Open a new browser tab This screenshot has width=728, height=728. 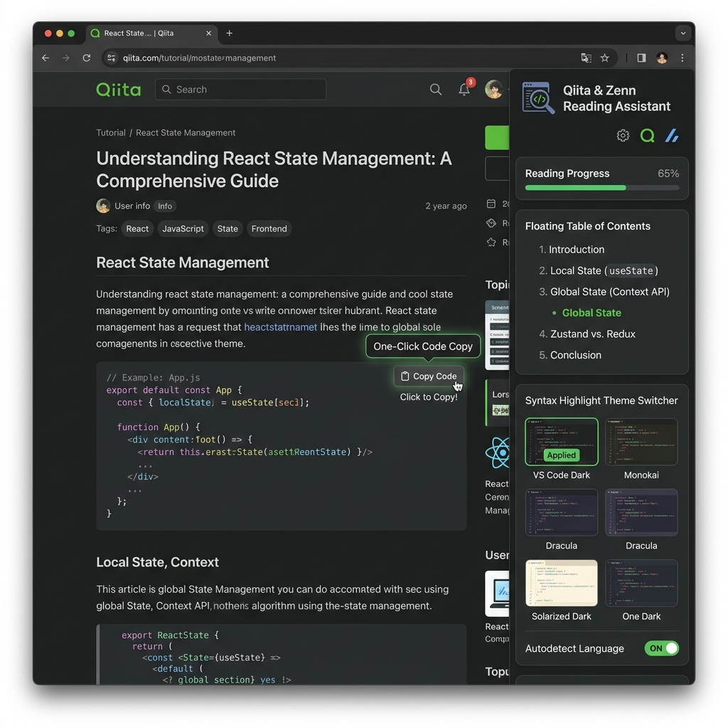point(230,33)
